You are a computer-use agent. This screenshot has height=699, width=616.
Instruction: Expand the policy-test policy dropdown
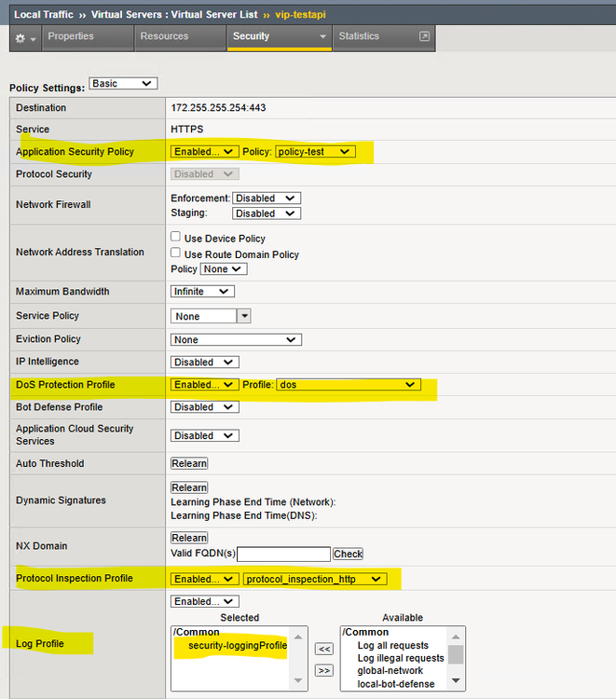coord(316,151)
